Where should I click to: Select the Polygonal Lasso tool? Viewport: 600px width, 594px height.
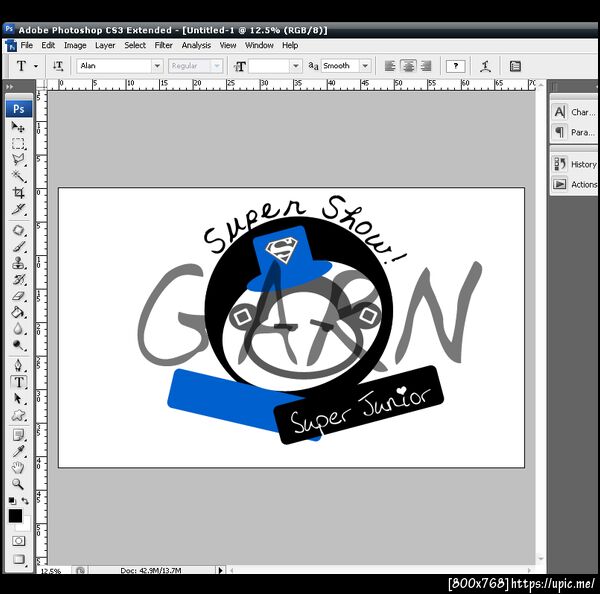click(18, 160)
